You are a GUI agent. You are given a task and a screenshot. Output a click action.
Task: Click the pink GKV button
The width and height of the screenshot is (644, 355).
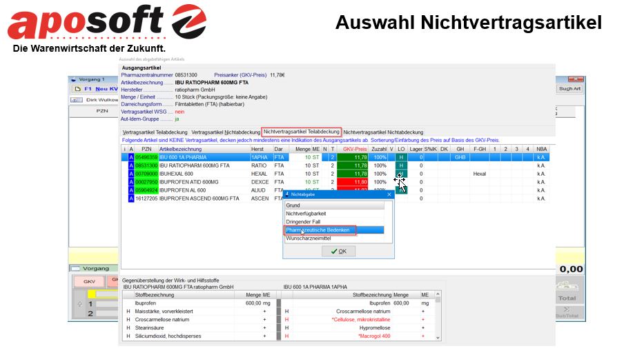[x=89, y=282]
